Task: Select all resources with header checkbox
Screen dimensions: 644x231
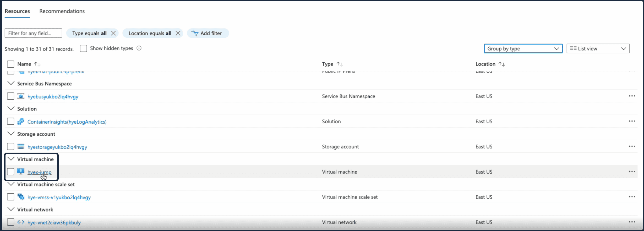Action: [x=10, y=64]
